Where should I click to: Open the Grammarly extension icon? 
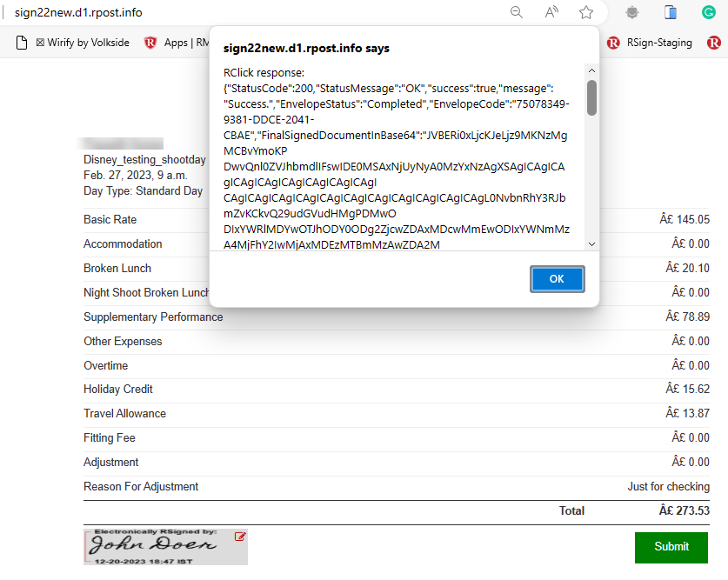click(709, 12)
